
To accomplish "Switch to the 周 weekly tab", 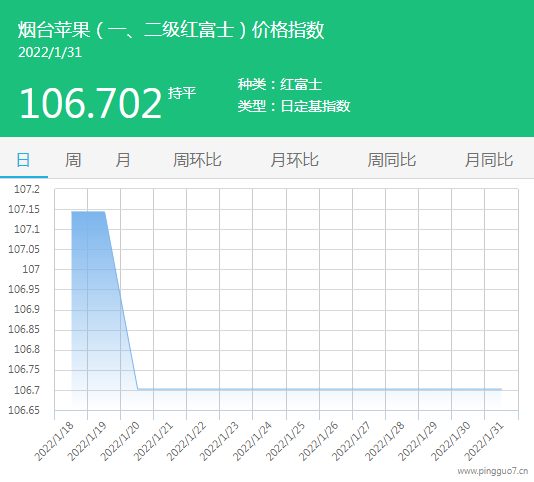I will point(73,160).
